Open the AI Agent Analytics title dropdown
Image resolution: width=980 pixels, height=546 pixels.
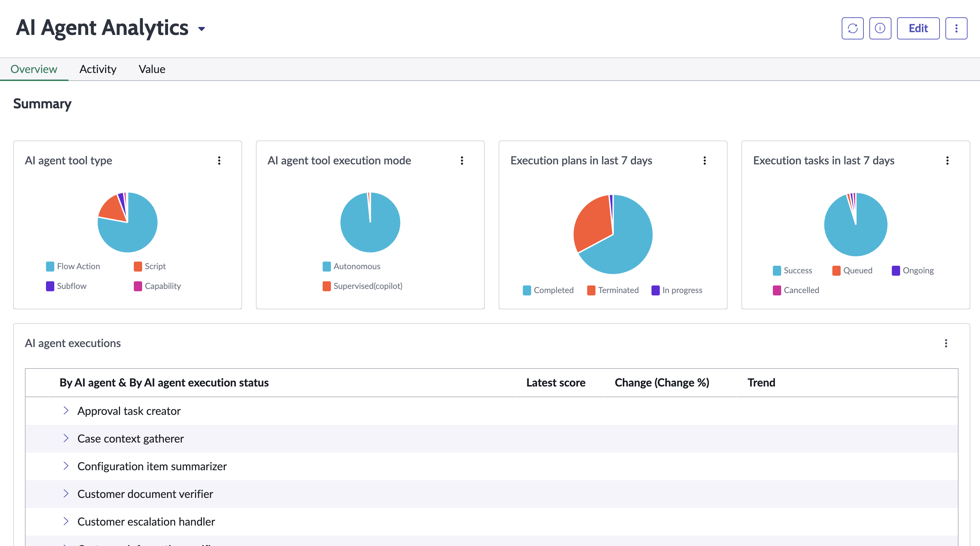pyautogui.click(x=202, y=29)
